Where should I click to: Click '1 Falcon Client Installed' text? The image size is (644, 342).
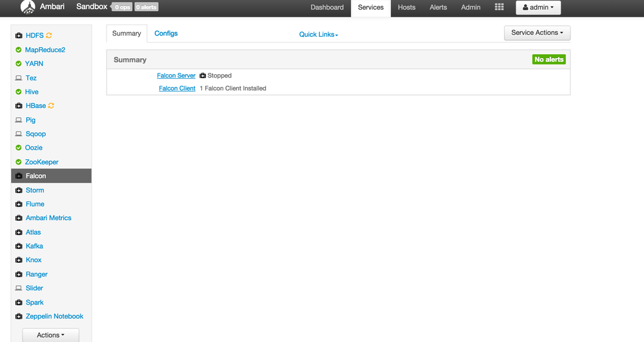[233, 88]
